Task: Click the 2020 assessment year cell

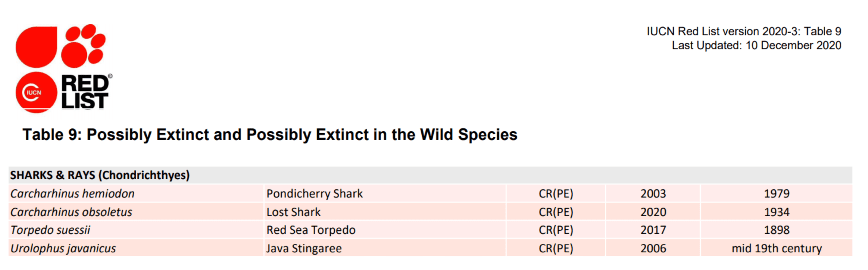Action: pyautogui.click(x=653, y=212)
